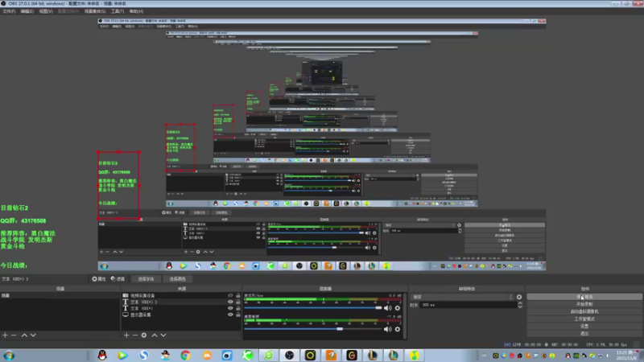644x362 pixels.
Task: Toggle lock on 文本 (GDI+) source
Action: (238, 308)
